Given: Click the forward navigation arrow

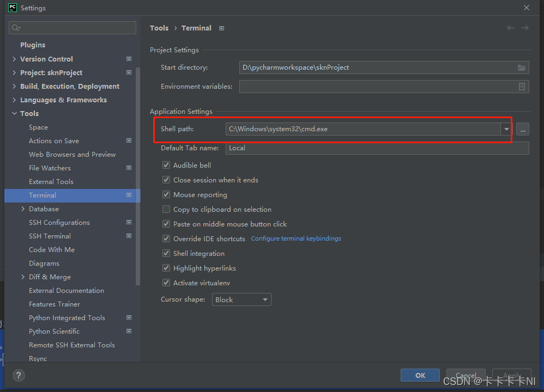Looking at the screenshot, I should [524, 28].
